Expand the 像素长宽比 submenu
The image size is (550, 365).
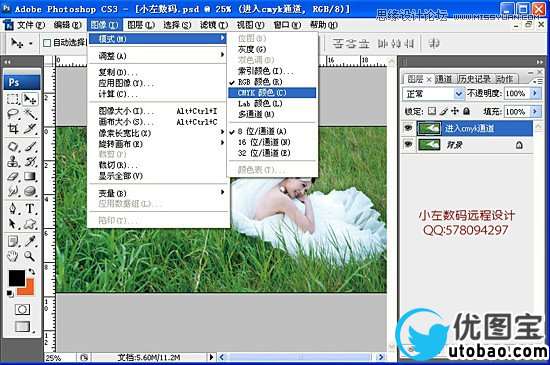coord(157,133)
